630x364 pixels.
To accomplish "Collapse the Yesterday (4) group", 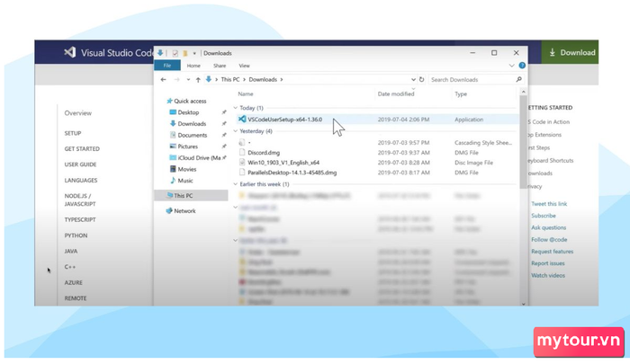I will [x=236, y=131].
